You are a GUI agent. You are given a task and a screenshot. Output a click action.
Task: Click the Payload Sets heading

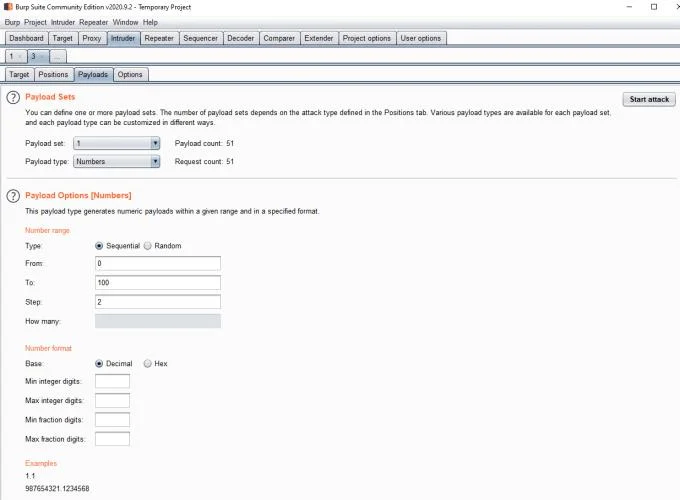[50, 97]
